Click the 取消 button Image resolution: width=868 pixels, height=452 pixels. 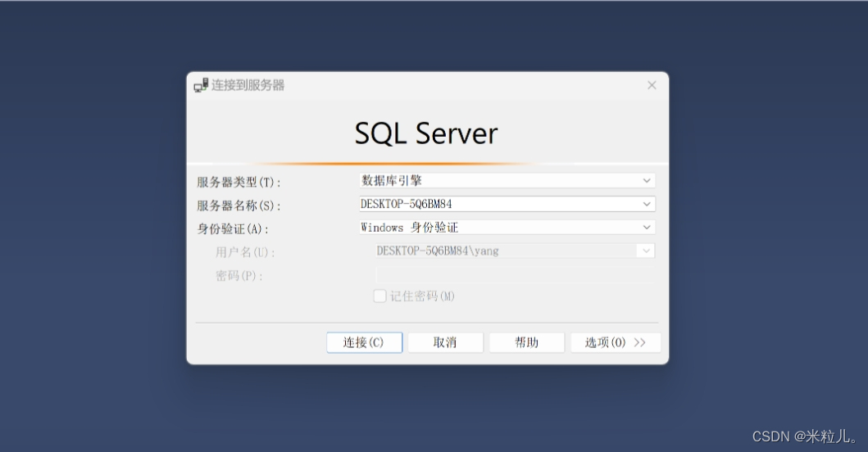(x=446, y=342)
